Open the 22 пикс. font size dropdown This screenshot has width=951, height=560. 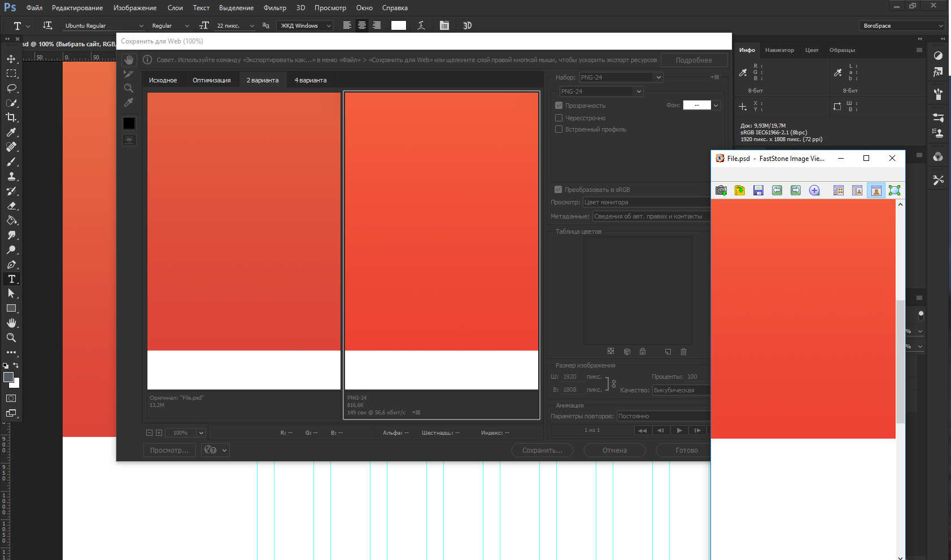235,26
